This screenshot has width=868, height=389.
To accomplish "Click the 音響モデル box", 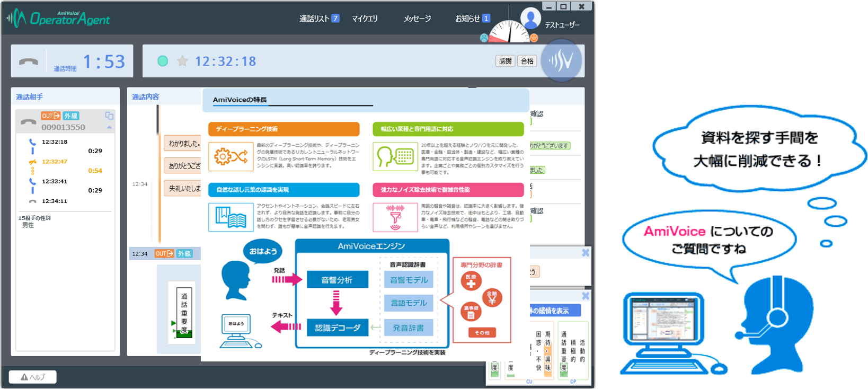I will [x=409, y=280].
